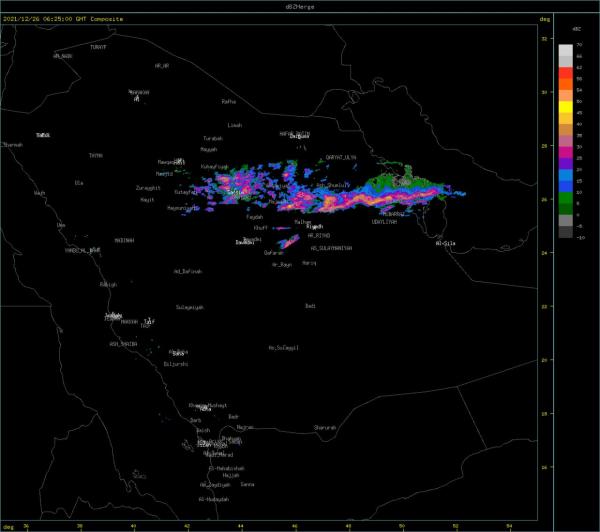Click the dBZMerge title at top
600x532 pixels.
point(300,7)
